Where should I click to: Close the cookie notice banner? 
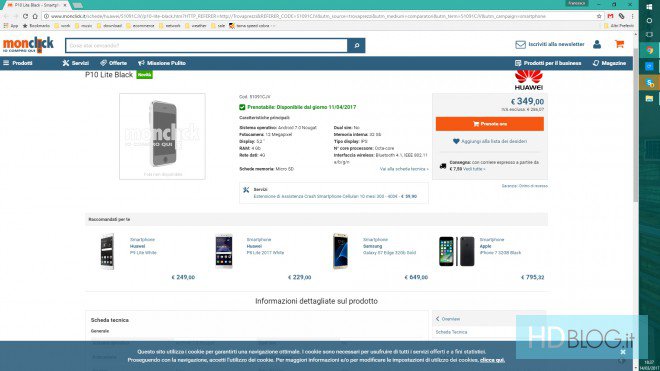point(623,352)
